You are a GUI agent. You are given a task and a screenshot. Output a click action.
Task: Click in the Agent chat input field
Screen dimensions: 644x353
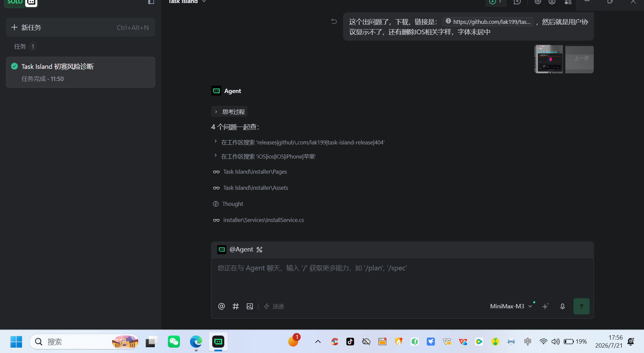[402, 277]
